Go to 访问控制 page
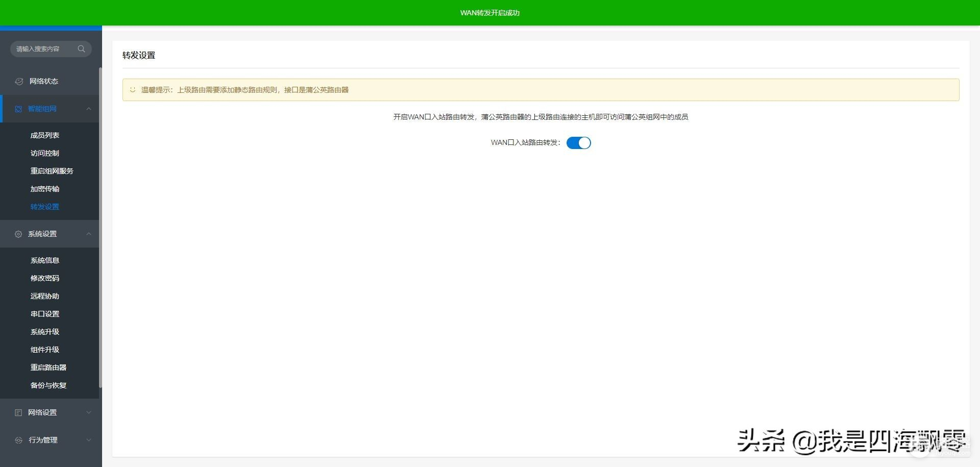This screenshot has height=467, width=980. click(x=45, y=153)
